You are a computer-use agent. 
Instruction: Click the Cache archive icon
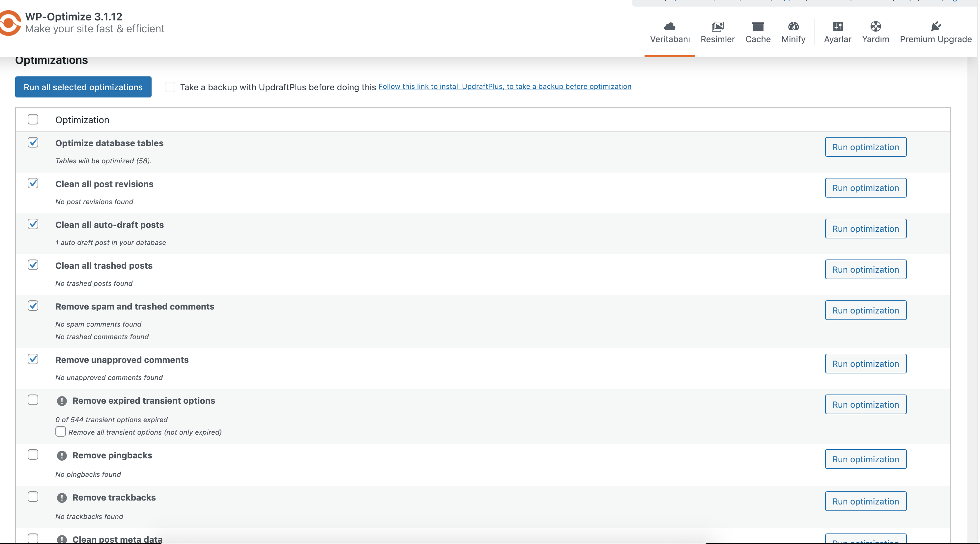point(758,26)
